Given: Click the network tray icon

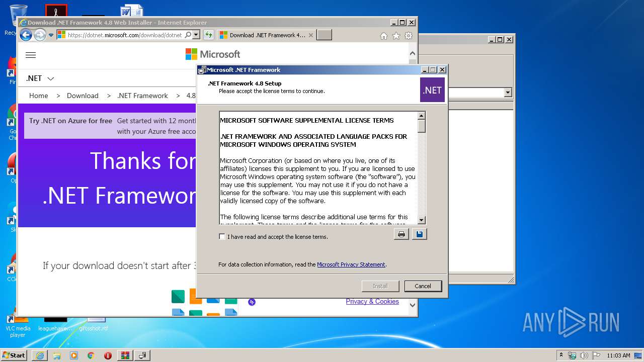Looking at the screenshot, I should [x=572, y=355].
